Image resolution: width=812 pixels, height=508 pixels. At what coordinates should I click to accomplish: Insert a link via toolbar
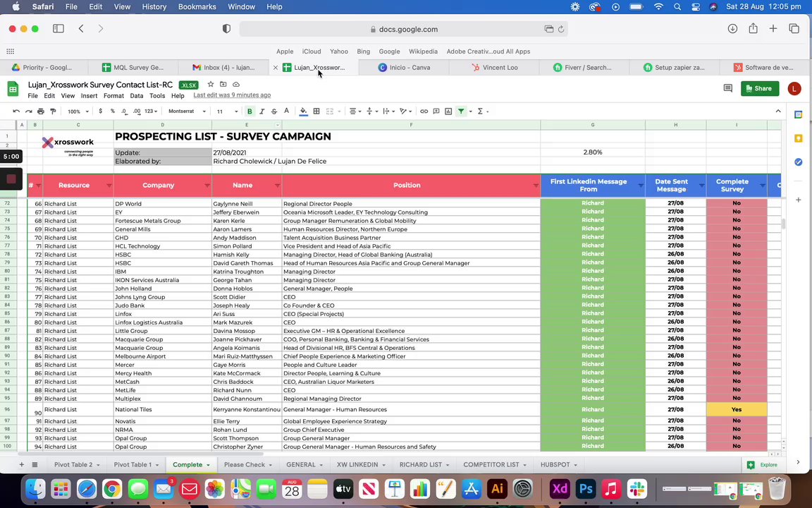(x=424, y=111)
